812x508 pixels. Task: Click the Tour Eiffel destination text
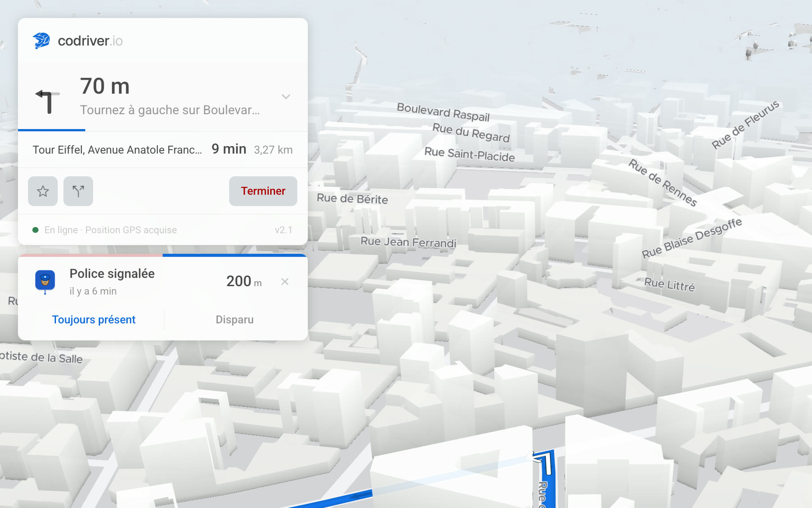point(117,150)
